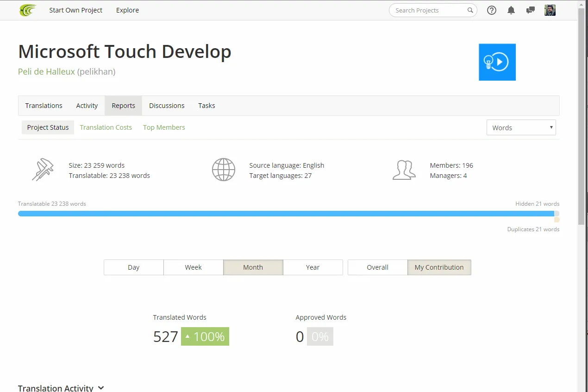Click the search magnifier icon

[470, 10]
